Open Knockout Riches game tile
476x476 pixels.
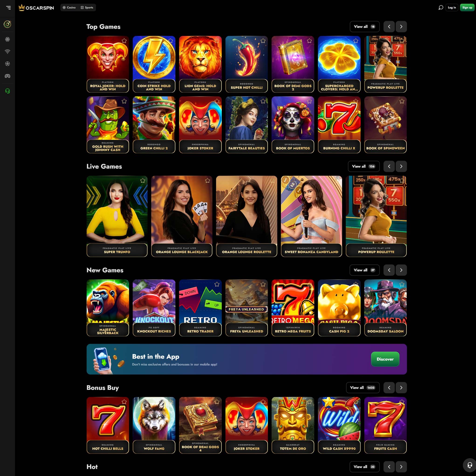pyautogui.click(x=154, y=308)
